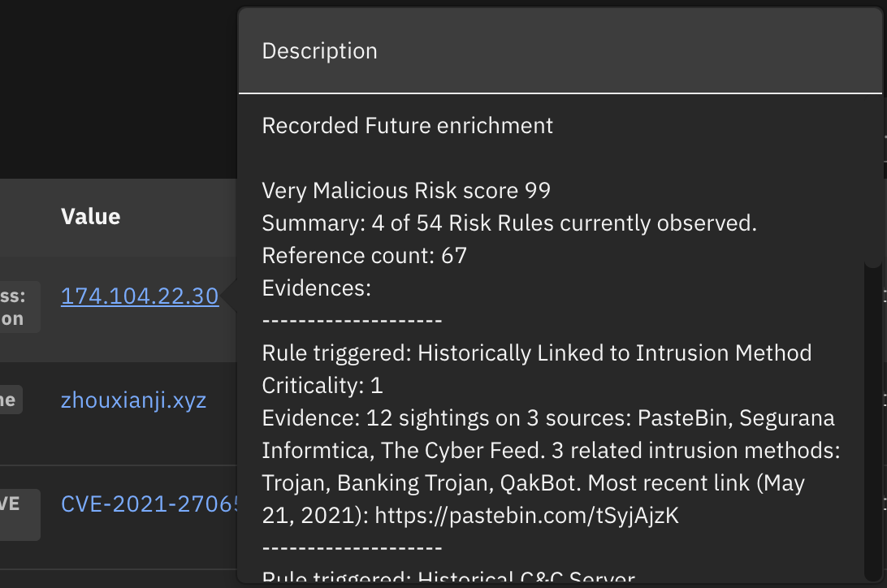Click the CVE type badge
This screenshot has width=887, height=588.
click(19, 514)
